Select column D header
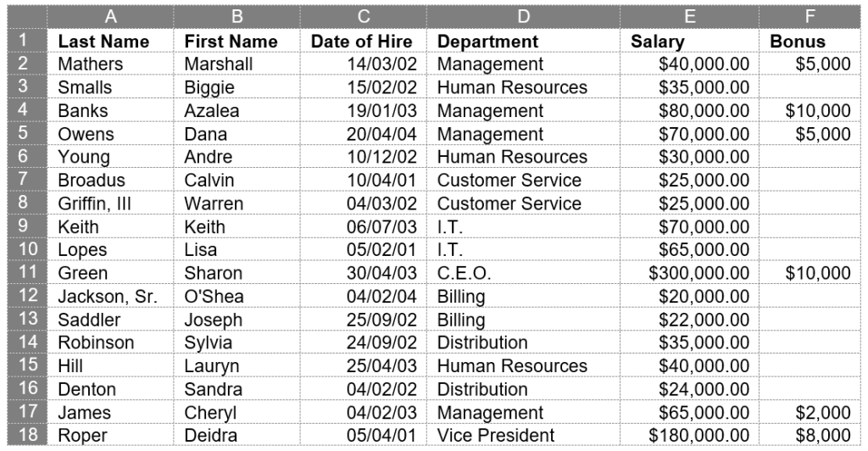The height and width of the screenshot is (451, 868). [x=523, y=16]
